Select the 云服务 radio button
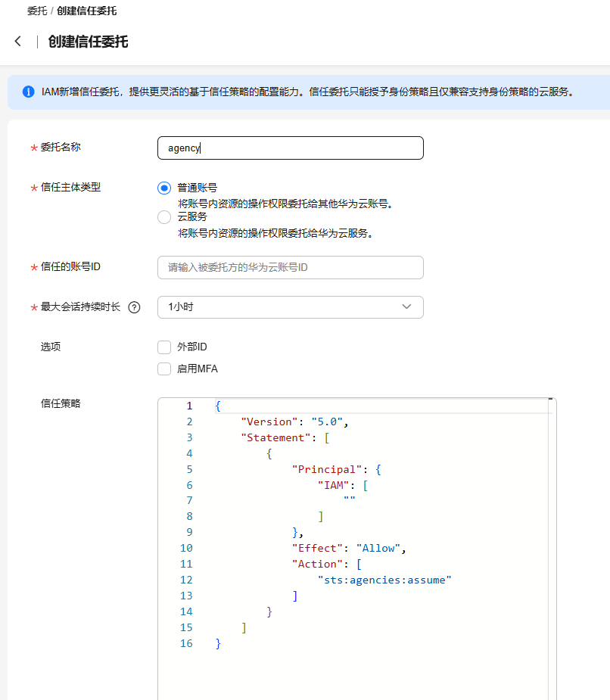610x700 pixels. [x=164, y=217]
